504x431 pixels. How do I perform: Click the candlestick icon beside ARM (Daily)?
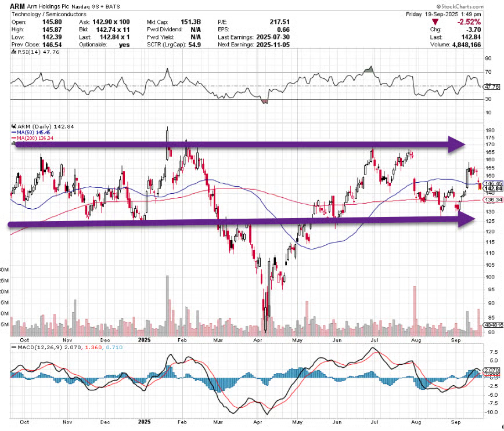14,126
